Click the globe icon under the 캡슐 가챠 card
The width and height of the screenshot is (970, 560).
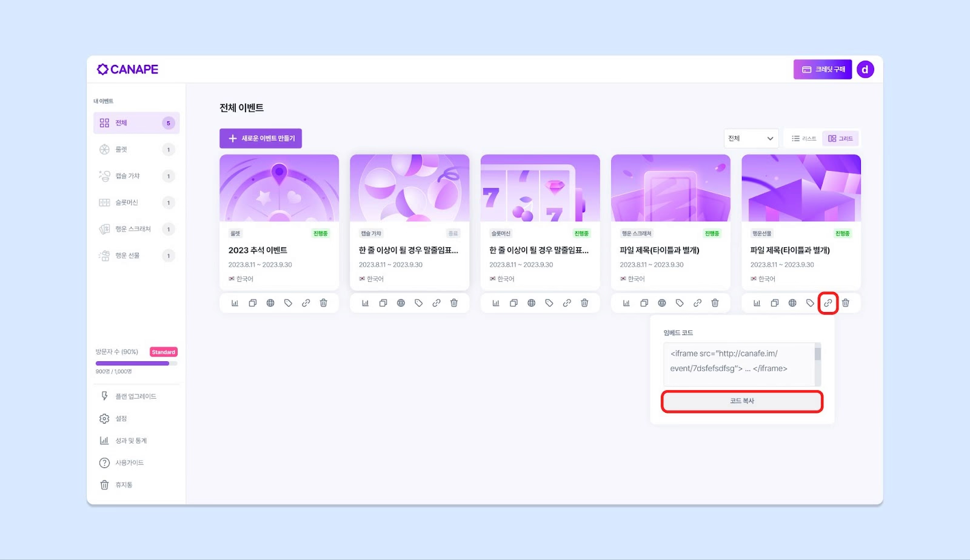[x=401, y=303]
